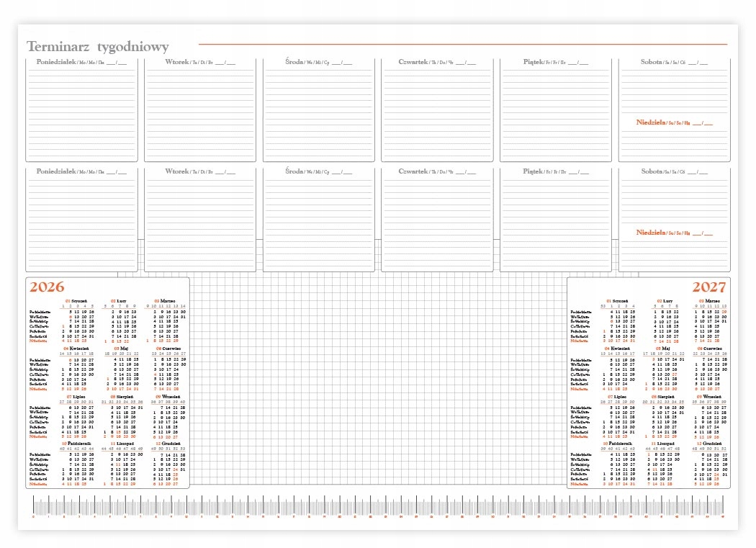
Task: Click '04 Kwiecień' in the 2027 calendar
Action: point(617,349)
